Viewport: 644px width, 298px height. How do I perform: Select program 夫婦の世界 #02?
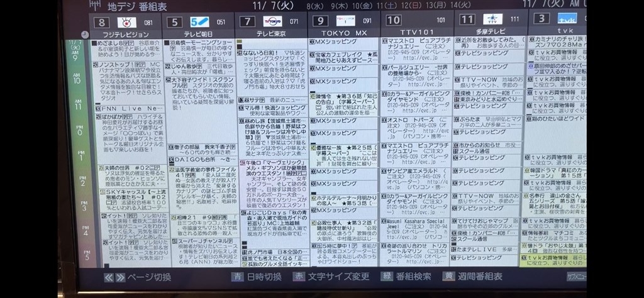[x=133, y=176]
